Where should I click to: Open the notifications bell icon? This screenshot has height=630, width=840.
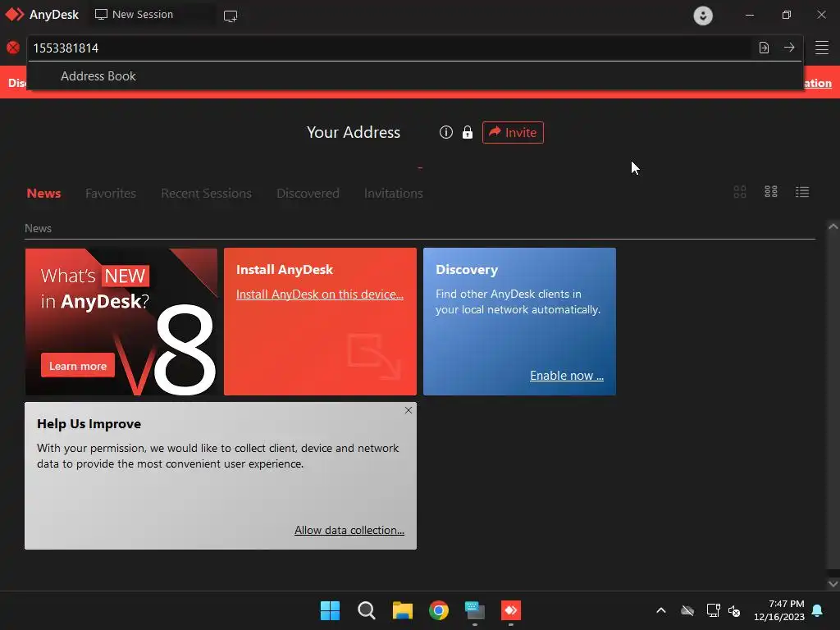(818, 610)
